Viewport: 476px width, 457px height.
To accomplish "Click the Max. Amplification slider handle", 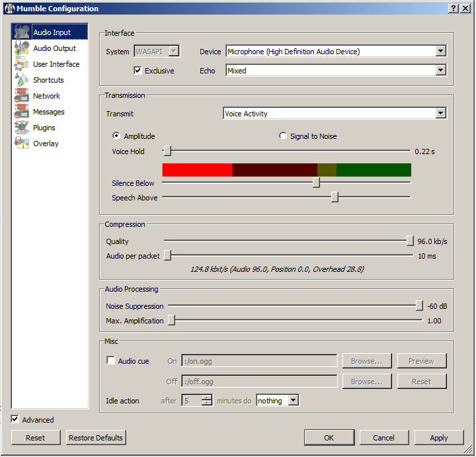I will (x=171, y=320).
